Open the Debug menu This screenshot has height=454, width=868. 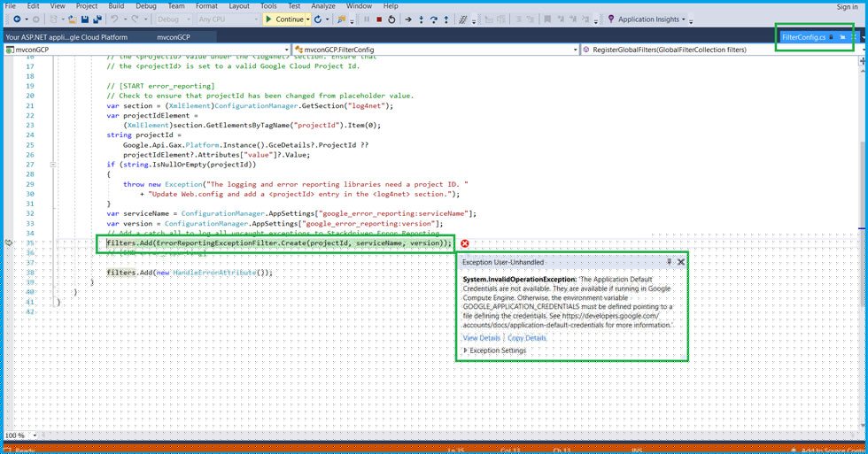coord(146,5)
